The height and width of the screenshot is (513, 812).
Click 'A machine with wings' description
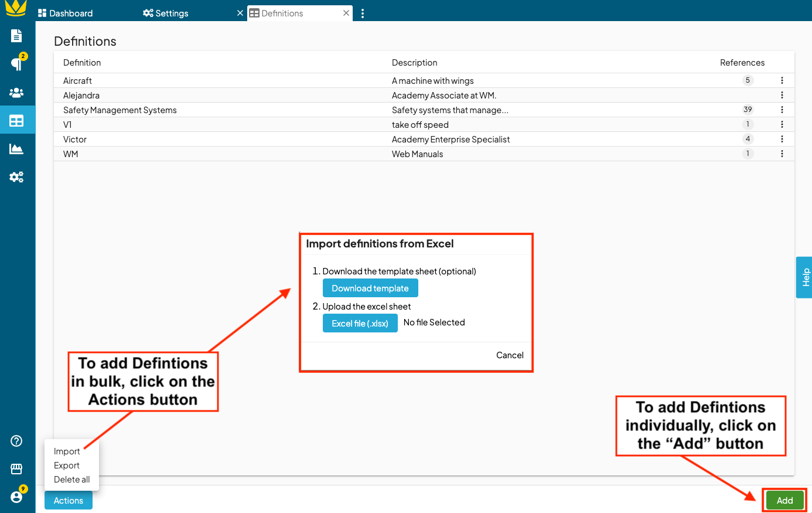coord(433,81)
